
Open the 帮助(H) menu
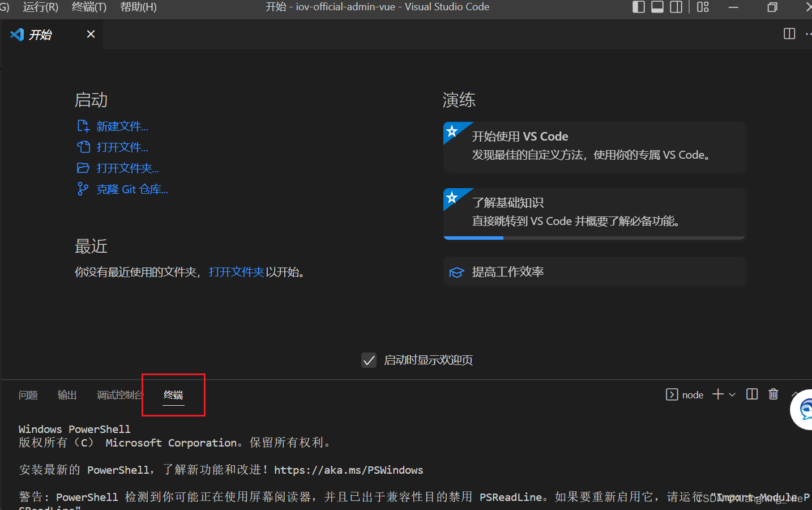pos(138,7)
